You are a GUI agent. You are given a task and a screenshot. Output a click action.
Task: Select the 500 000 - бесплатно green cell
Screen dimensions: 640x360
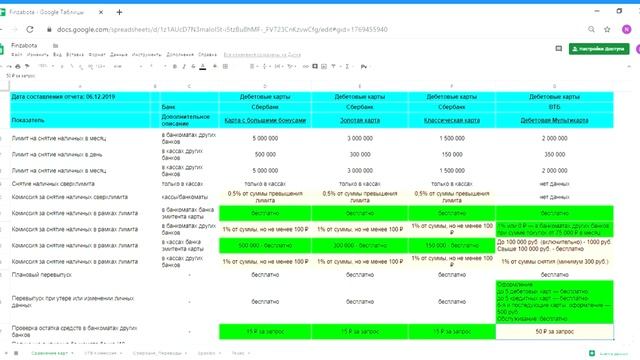pyautogui.click(x=265, y=246)
